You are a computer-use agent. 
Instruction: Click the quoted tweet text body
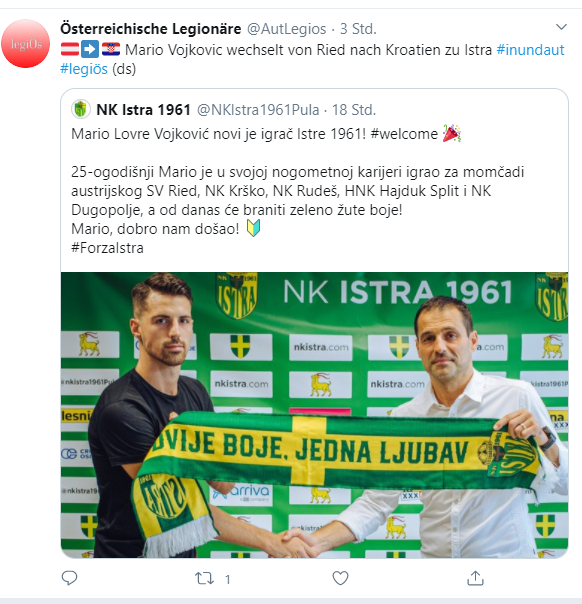pos(297,191)
